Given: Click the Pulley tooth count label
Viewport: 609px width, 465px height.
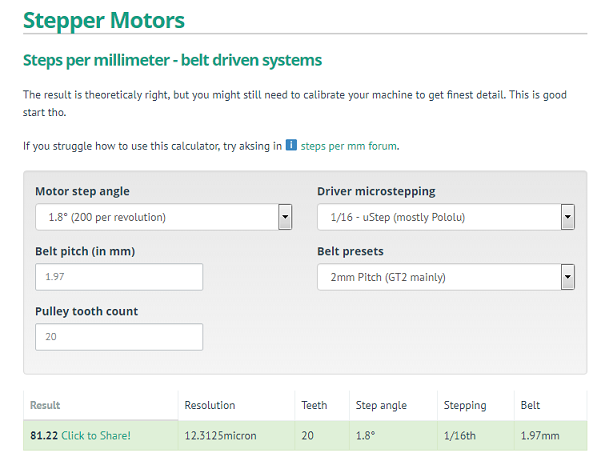Looking at the screenshot, I should [87, 311].
